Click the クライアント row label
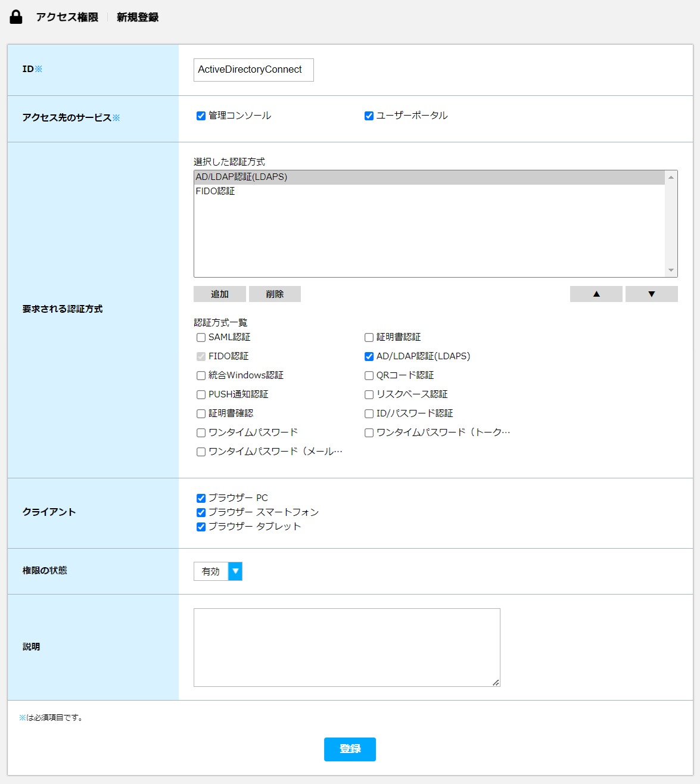This screenshot has width=700, height=784. point(49,512)
